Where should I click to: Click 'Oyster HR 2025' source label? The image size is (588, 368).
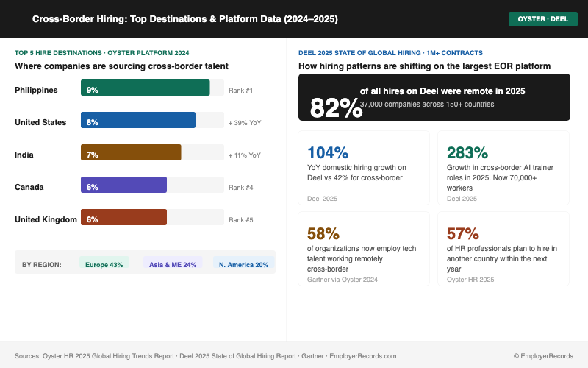(470, 280)
